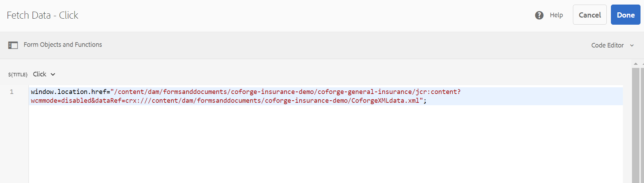Image resolution: width=644 pixels, height=183 pixels.
Task: Click line number 1 in gutter
Action: pyautogui.click(x=12, y=92)
